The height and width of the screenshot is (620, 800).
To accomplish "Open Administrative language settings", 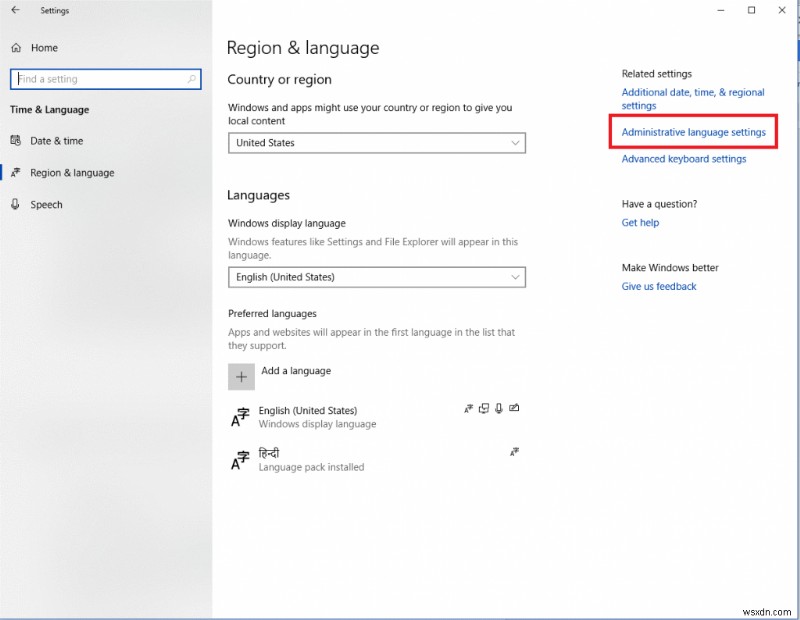I will pyautogui.click(x=692, y=131).
